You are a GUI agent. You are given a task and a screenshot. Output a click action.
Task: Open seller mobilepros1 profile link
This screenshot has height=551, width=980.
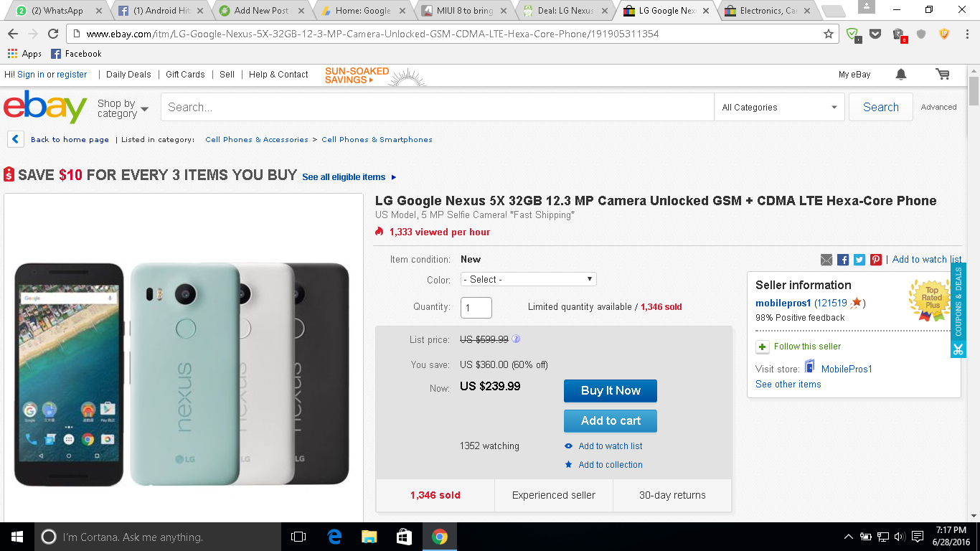pyautogui.click(x=783, y=303)
